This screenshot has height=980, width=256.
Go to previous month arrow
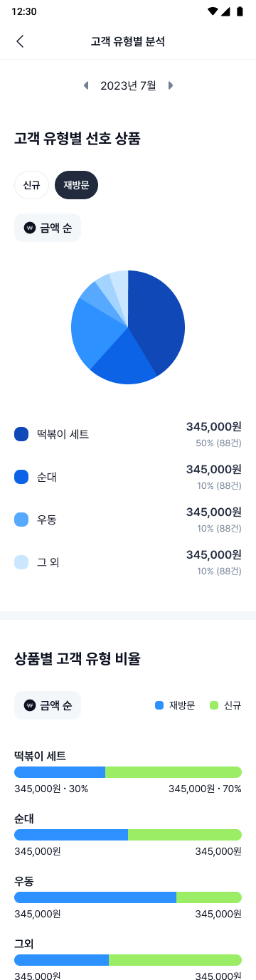(86, 85)
